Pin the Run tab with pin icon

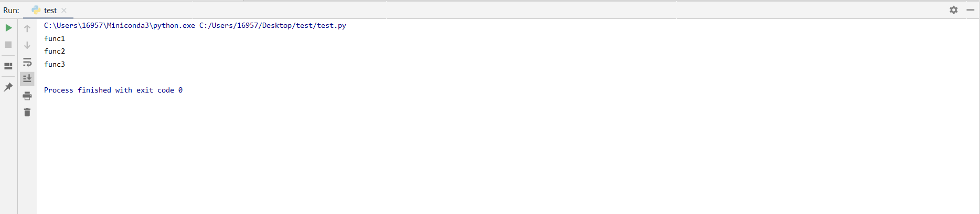tap(8, 87)
